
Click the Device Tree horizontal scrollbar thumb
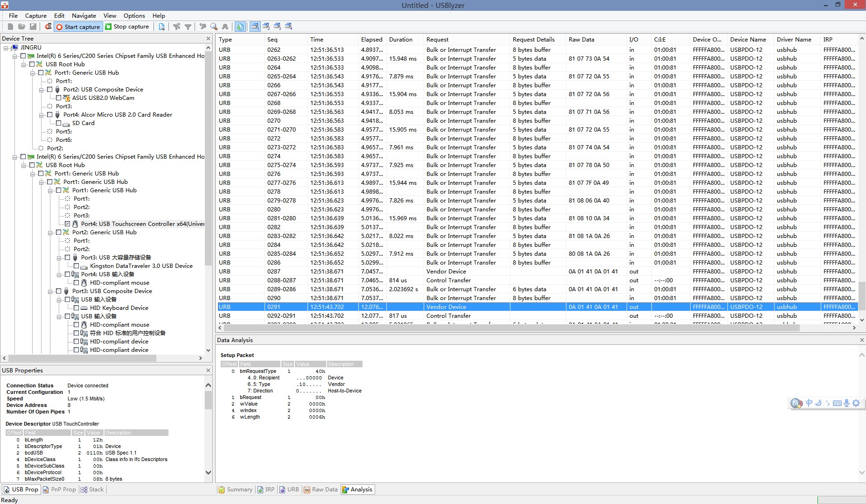coord(82,358)
